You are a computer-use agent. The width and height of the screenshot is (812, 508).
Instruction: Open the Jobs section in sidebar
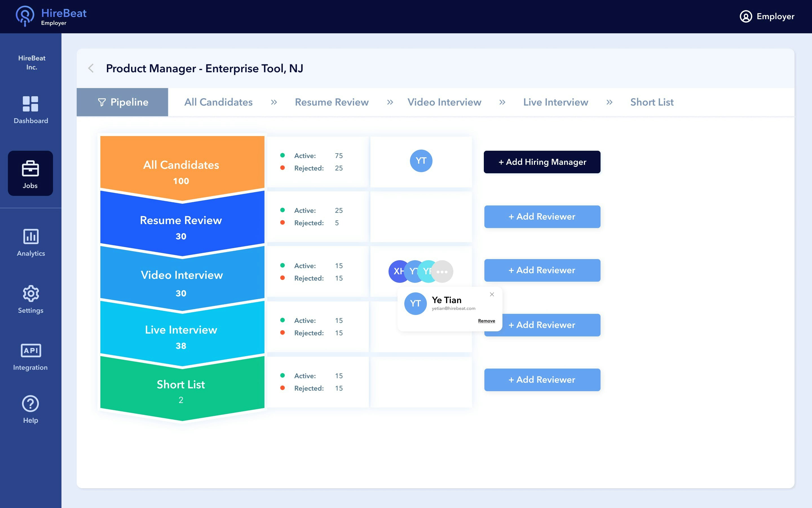(30, 173)
